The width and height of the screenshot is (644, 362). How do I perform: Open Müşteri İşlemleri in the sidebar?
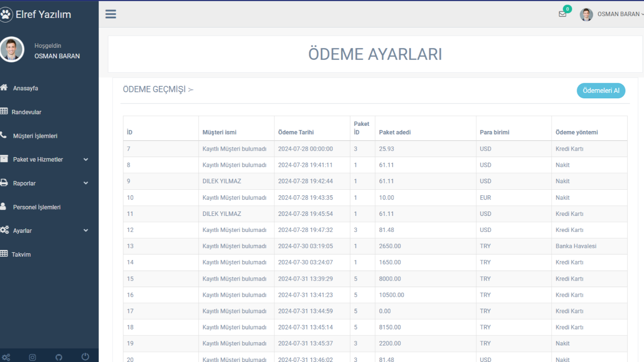35,136
